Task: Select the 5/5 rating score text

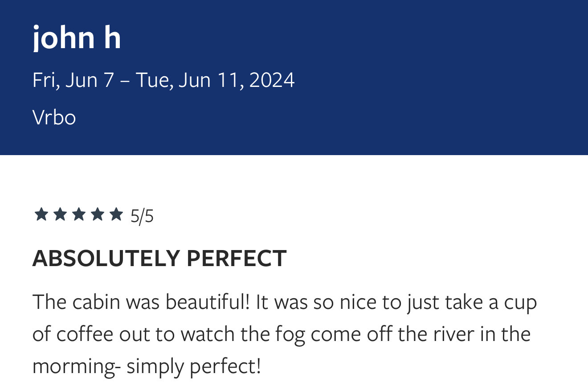Action: click(142, 216)
